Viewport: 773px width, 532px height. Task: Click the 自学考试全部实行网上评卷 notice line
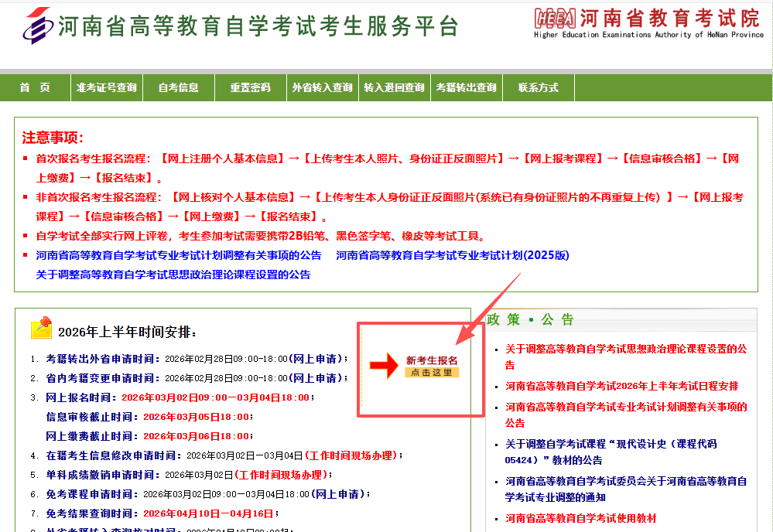click(261, 236)
